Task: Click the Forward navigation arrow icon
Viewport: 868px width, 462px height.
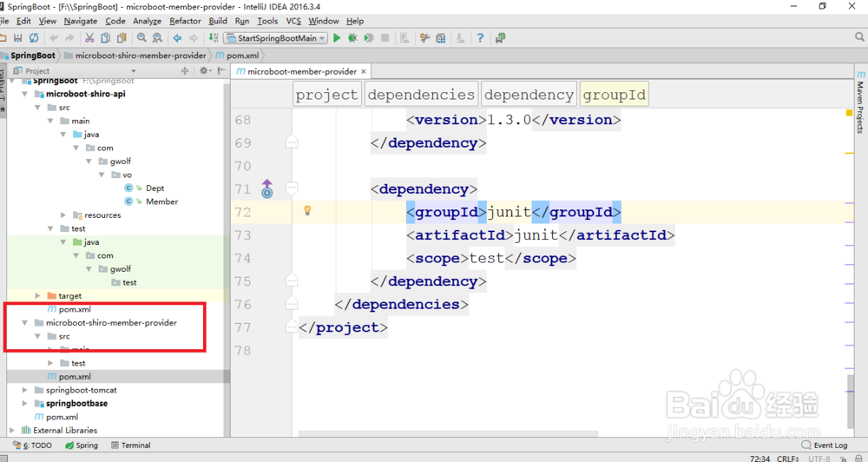Action: 194,37
